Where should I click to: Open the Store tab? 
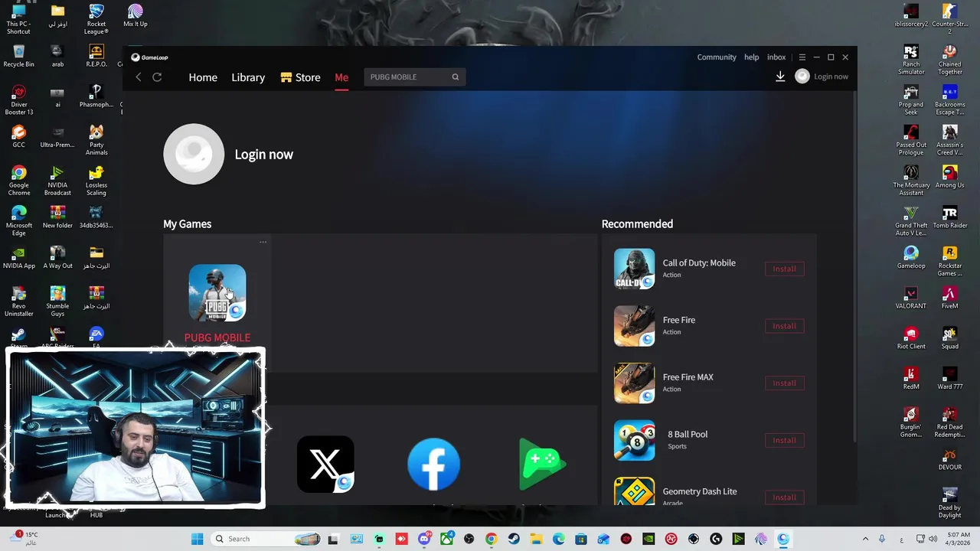[300, 77]
